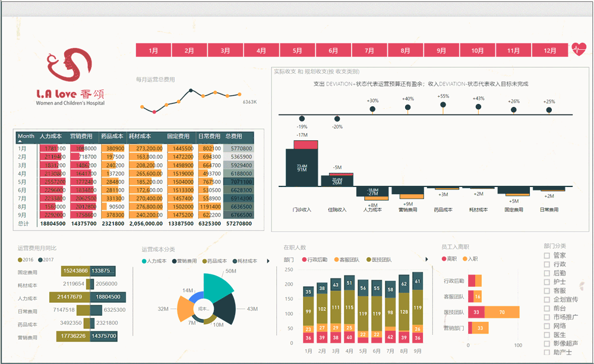This screenshot has width=594, height=364.
Task: Sort table by 耗材成本 column header
Action: [x=140, y=136]
